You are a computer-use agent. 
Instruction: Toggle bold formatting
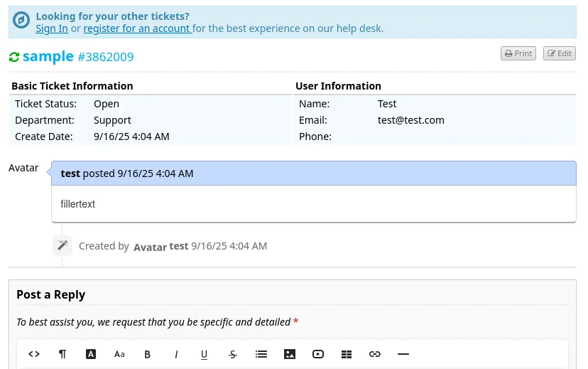(x=148, y=354)
